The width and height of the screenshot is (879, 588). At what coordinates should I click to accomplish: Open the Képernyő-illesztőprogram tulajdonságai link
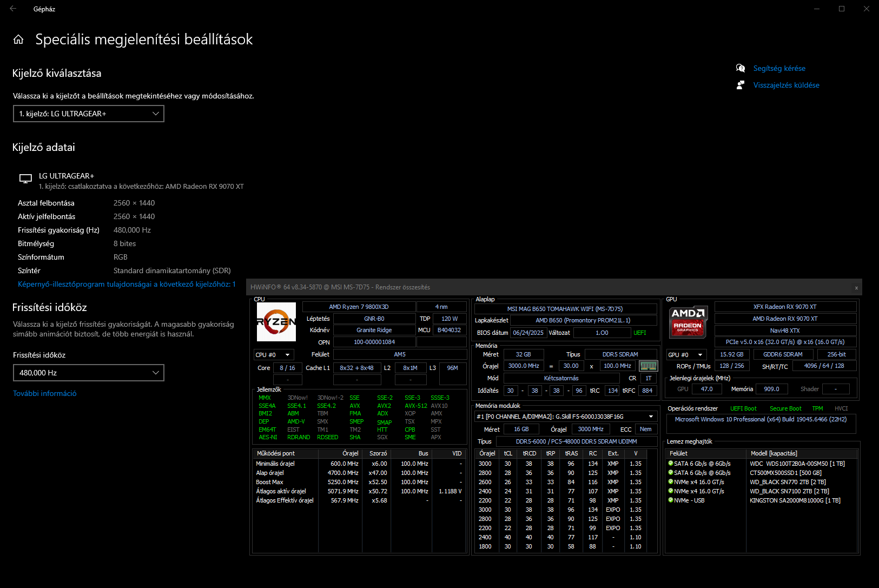[x=127, y=284]
